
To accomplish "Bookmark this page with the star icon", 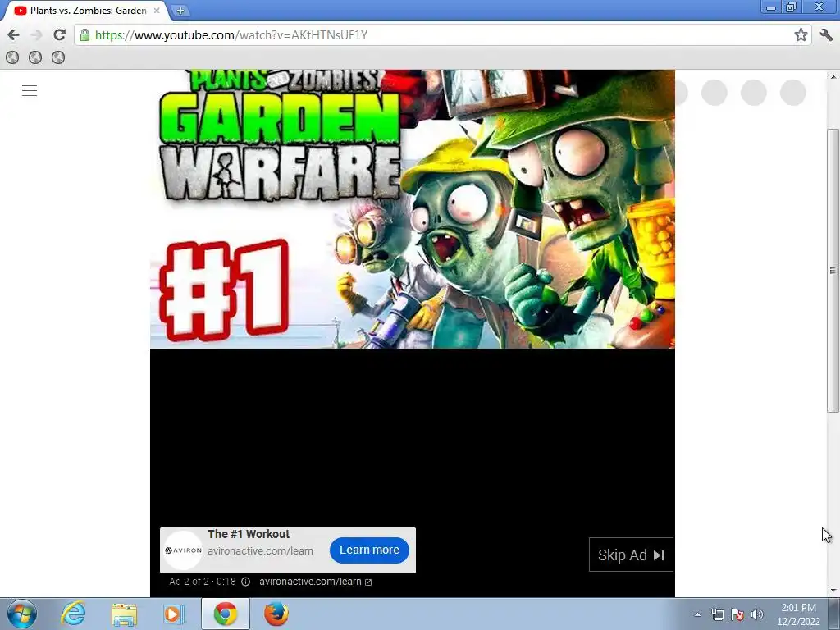I will click(801, 34).
